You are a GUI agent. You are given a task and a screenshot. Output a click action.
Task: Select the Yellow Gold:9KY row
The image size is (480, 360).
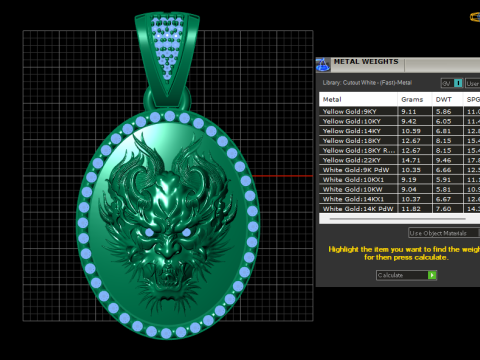(x=400, y=112)
